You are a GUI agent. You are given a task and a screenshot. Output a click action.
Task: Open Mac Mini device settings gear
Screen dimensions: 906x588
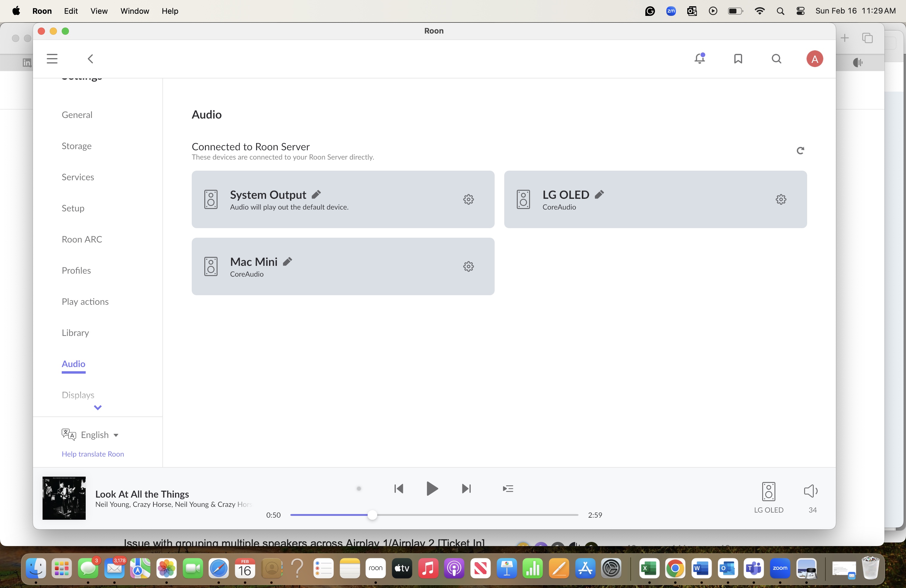[x=468, y=266]
